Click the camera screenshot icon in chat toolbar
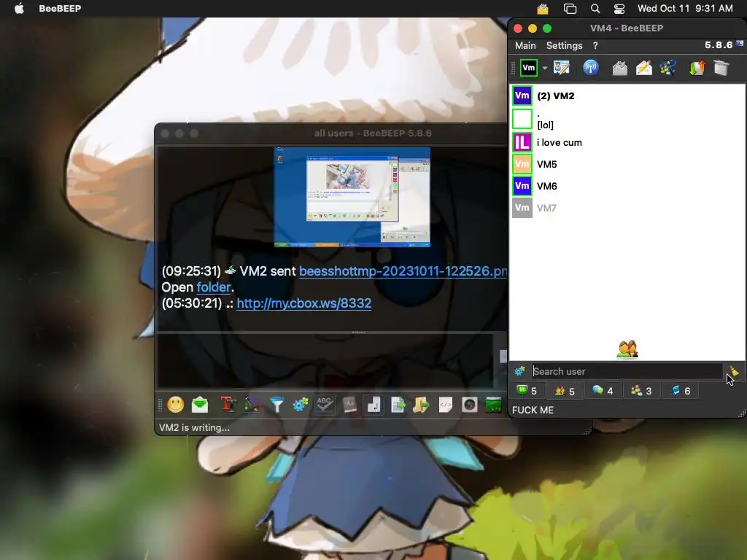Screen dimensions: 747x560 point(470,405)
